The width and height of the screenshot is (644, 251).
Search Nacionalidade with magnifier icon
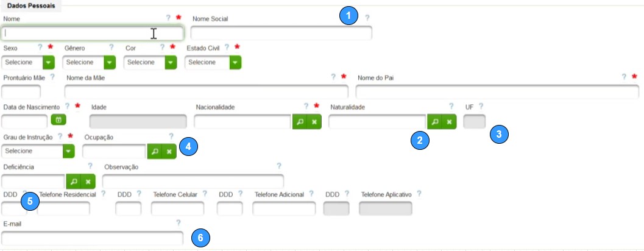pos(300,122)
